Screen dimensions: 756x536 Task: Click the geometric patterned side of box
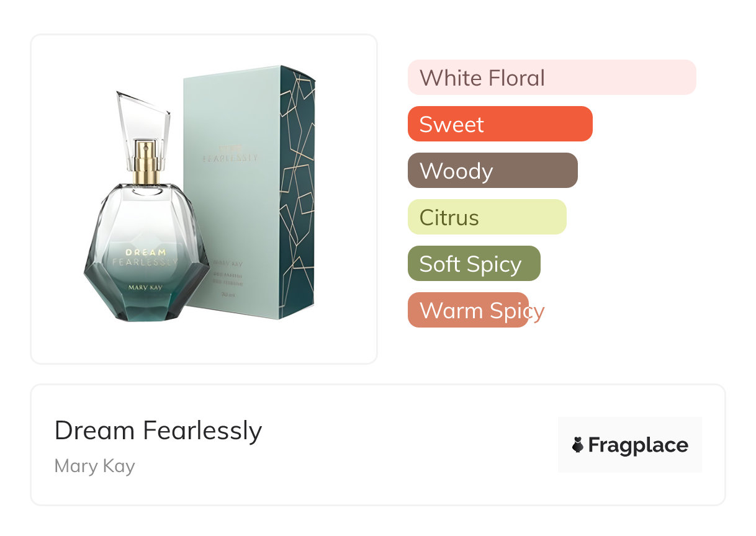click(x=297, y=192)
